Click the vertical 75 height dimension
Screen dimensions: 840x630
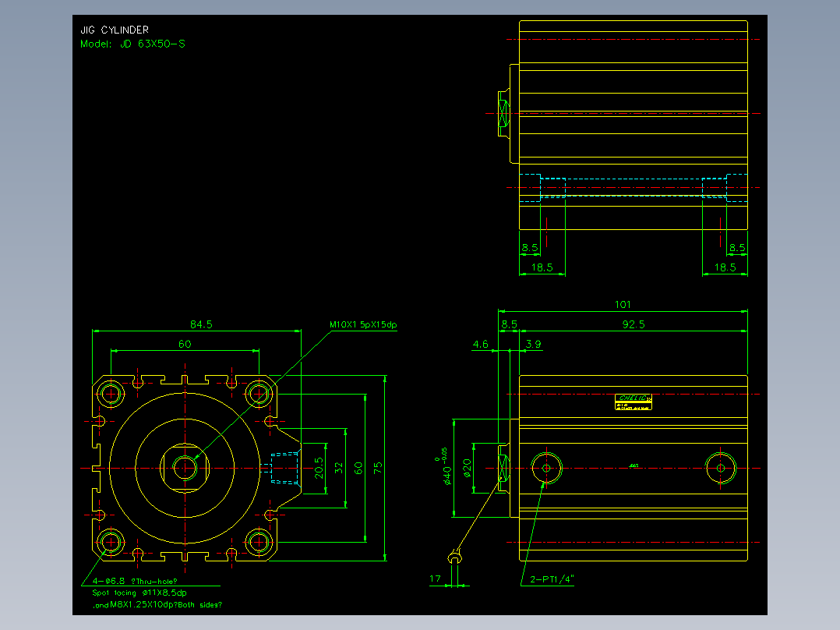point(378,468)
